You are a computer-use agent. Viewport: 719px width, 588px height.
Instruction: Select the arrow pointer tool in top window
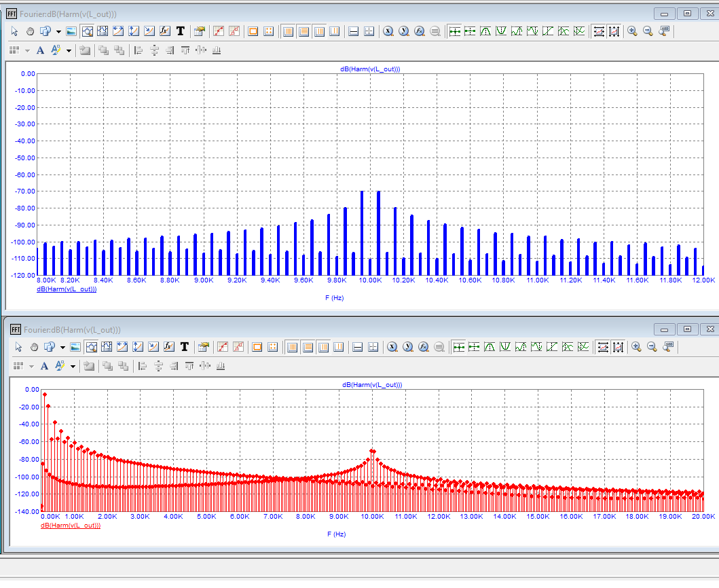click(x=15, y=31)
